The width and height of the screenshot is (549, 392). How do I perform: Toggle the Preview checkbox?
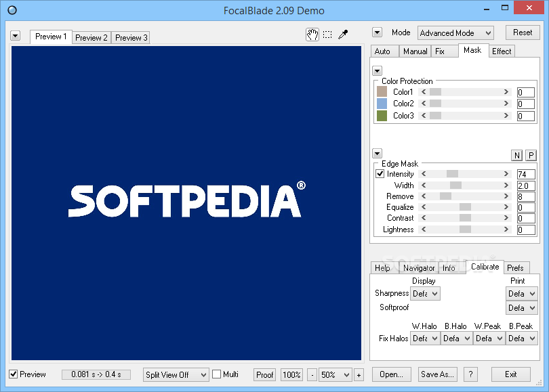(x=14, y=374)
